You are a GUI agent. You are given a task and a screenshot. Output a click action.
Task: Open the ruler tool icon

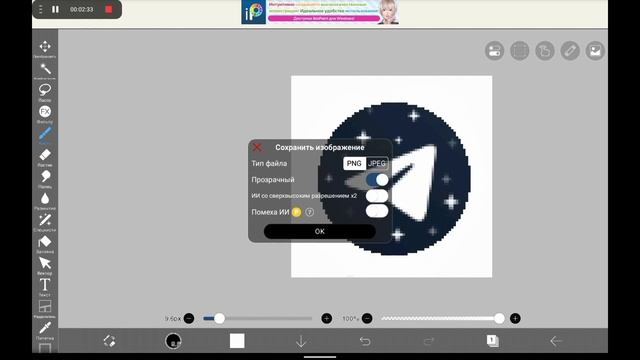tap(570, 51)
